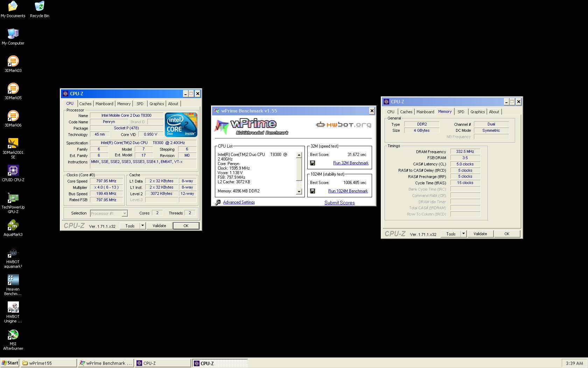Open the Windows Start menu
588x368 pixels.
click(x=10, y=363)
